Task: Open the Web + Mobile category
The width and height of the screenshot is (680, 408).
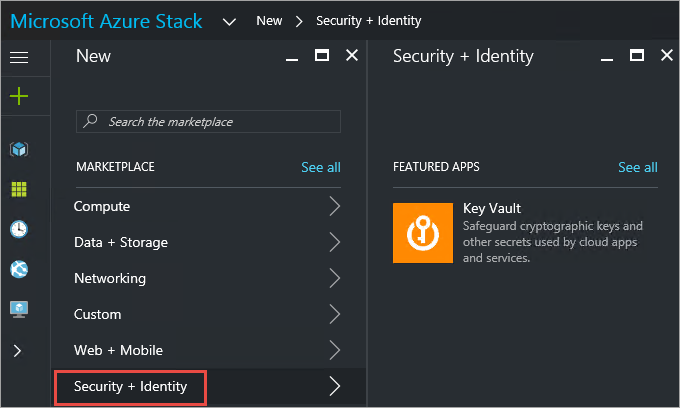Action: [118, 351]
